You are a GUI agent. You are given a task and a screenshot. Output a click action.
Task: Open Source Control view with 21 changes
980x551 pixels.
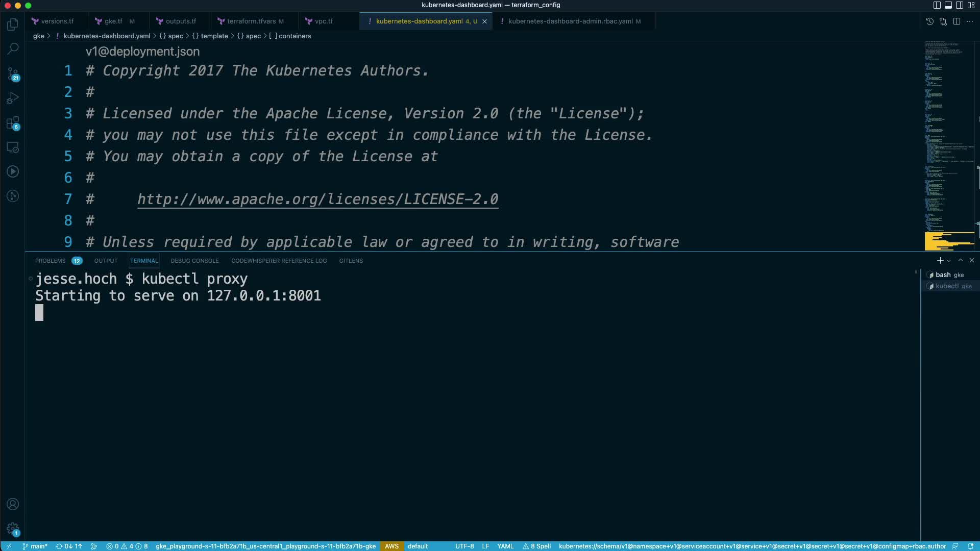[13, 74]
